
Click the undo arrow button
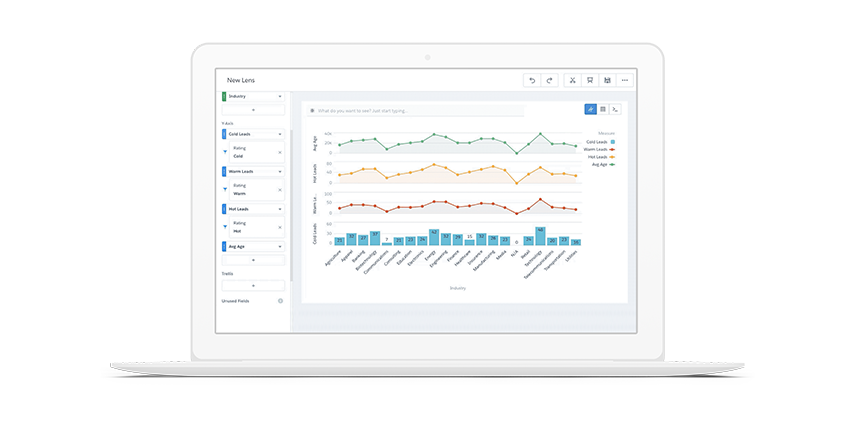click(x=532, y=80)
